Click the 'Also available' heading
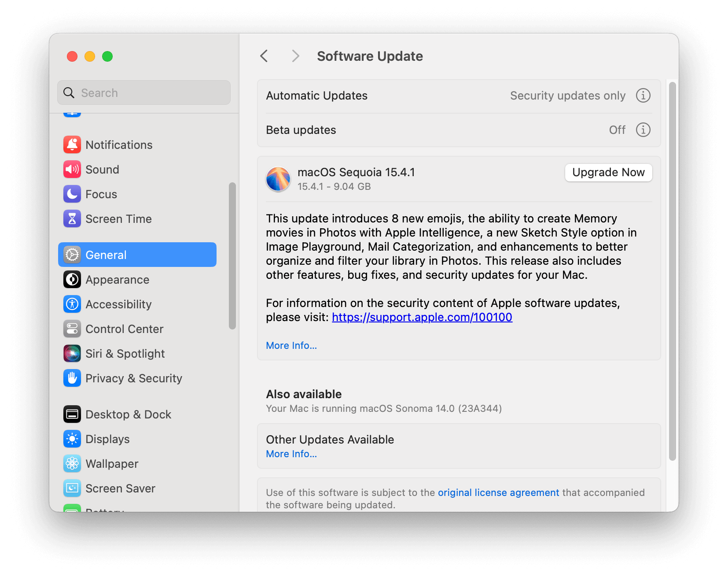 pyautogui.click(x=304, y=394)
